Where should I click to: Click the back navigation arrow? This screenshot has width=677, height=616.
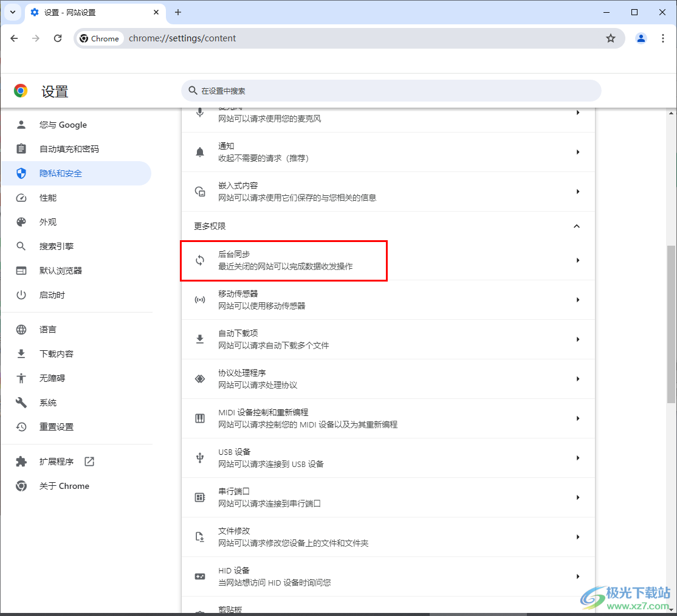14,38
